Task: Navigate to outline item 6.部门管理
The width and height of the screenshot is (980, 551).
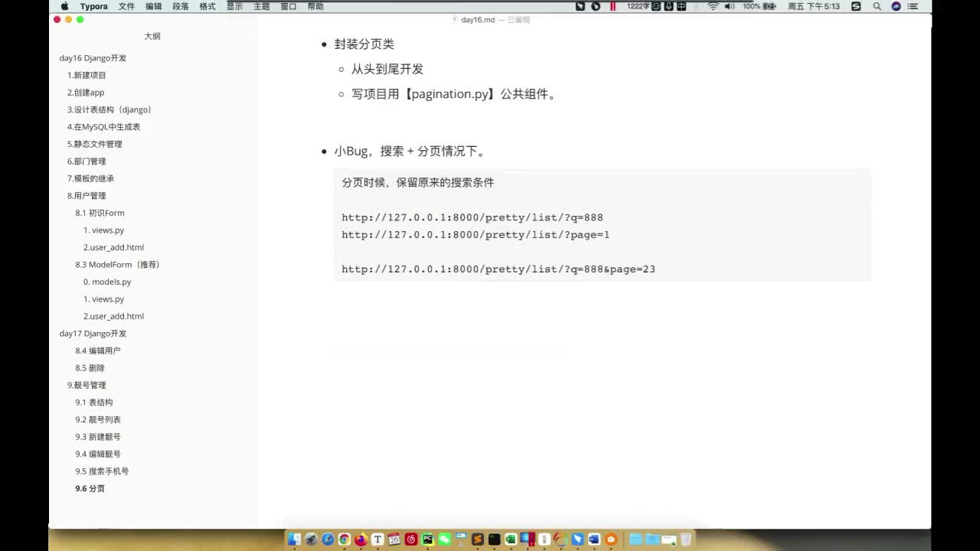Action: [87, 161]
